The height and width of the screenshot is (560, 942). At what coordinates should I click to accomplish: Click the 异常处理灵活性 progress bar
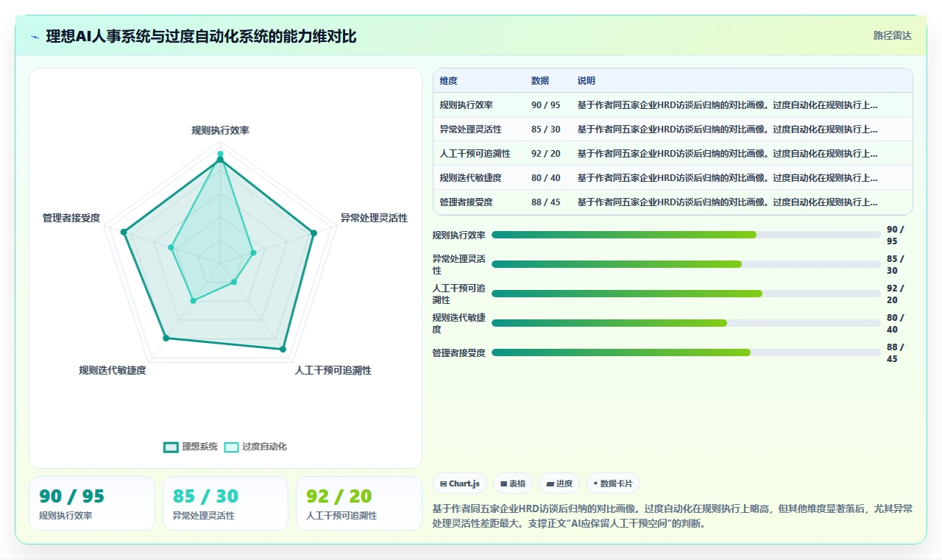coord(686,264)
